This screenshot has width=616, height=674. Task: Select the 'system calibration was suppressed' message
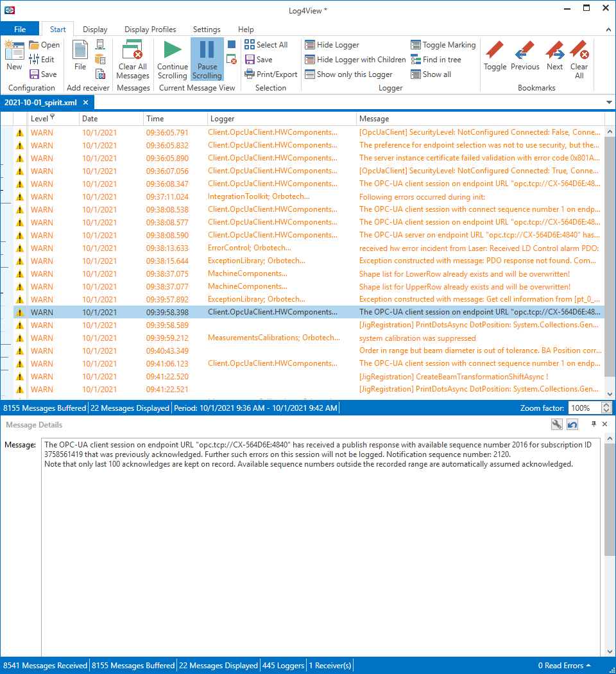(417, 338)
